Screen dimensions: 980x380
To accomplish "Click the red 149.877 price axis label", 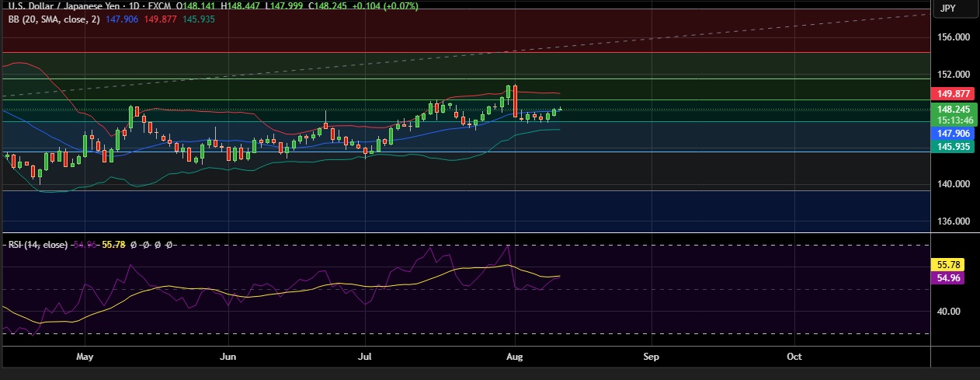I will (954, 93).
